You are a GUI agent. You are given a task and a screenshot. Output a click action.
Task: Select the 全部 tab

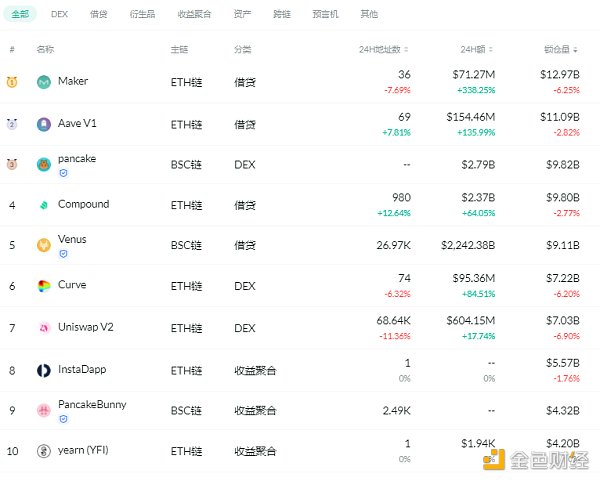click(20, 14)
